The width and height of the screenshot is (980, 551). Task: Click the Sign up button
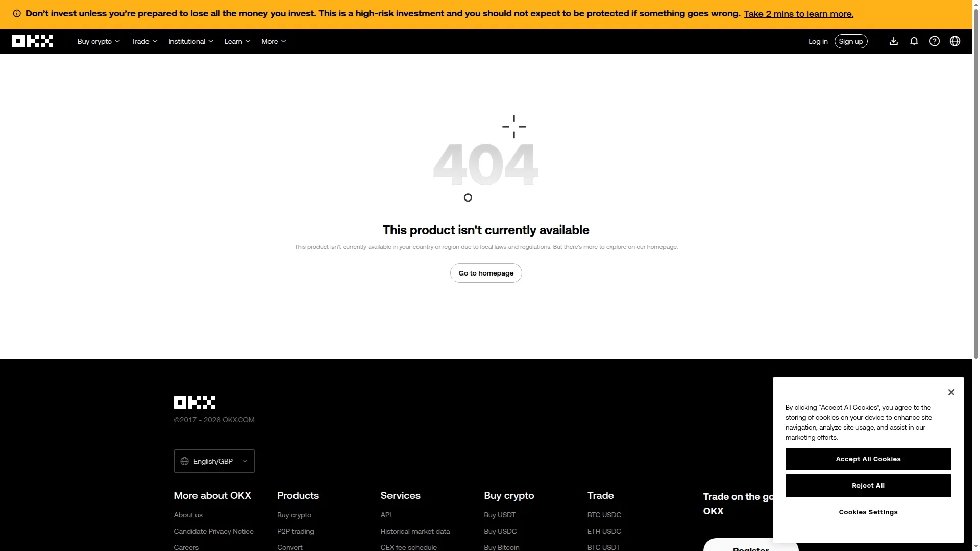coord(850,41)
